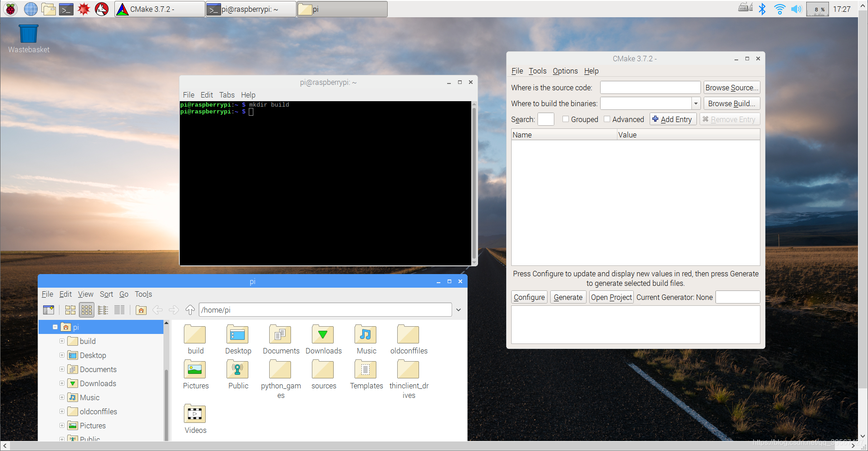Open the file manager Sort menu
The height and width of the screenshot is (451, 868).
tap(106, 294)
